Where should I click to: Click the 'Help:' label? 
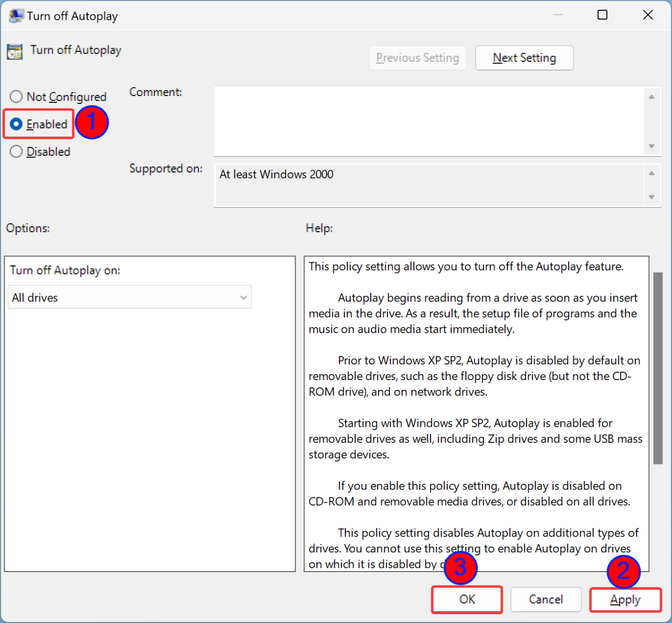(319, 228)
